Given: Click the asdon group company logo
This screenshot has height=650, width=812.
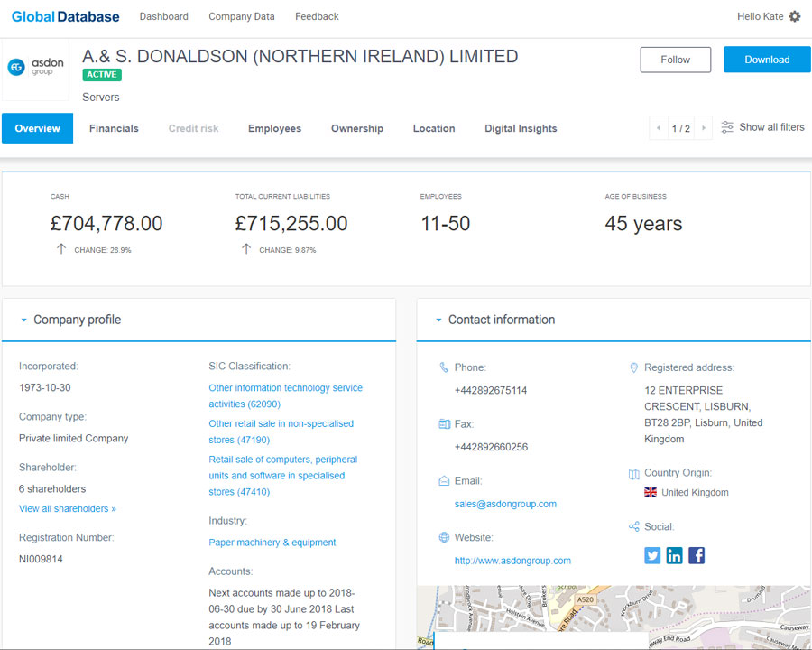Looking at the screenshot, I should [36, 68].
